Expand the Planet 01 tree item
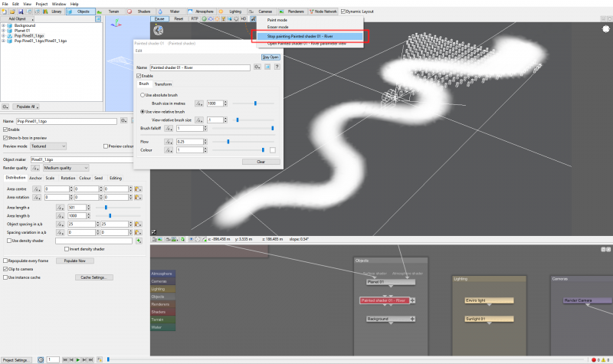This screenshot has height=364, width=613. [x=4, y=31]
